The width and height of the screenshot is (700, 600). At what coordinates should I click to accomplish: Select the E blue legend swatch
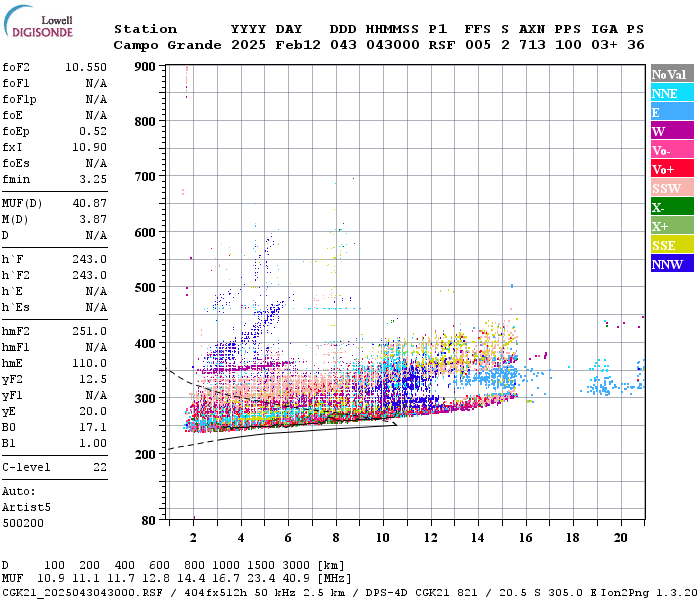(672, 112)
